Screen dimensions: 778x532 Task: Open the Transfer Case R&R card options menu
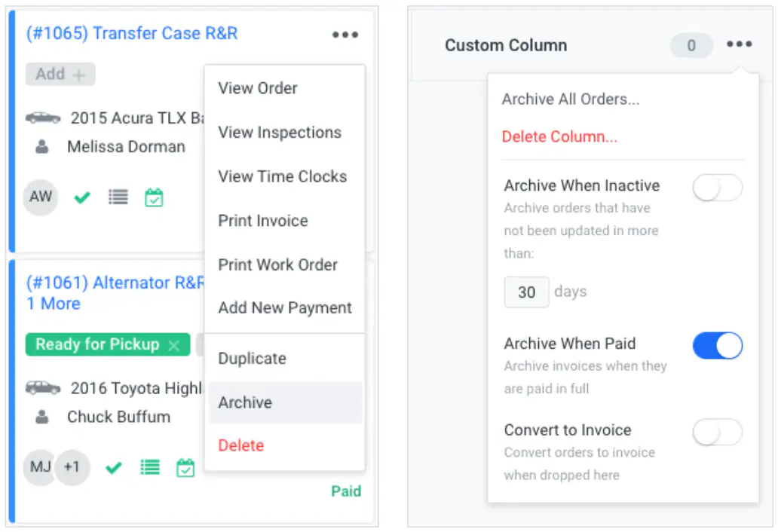[345, 35]
